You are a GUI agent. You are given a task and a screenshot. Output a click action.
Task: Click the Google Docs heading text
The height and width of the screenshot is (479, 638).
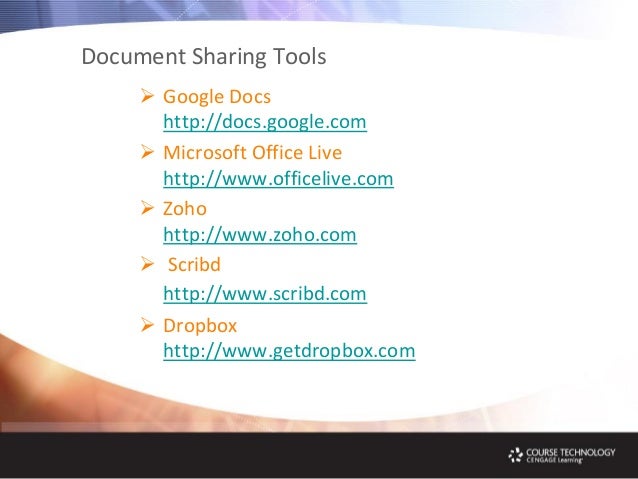point(217,97)
